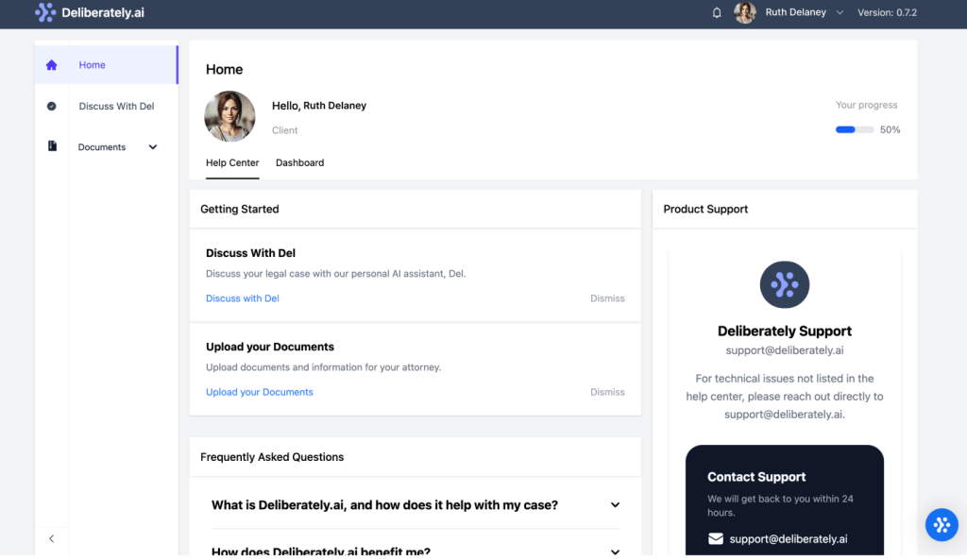
Task: Dismiss the Discuss With Del card
Action: (x=607, y=298)
